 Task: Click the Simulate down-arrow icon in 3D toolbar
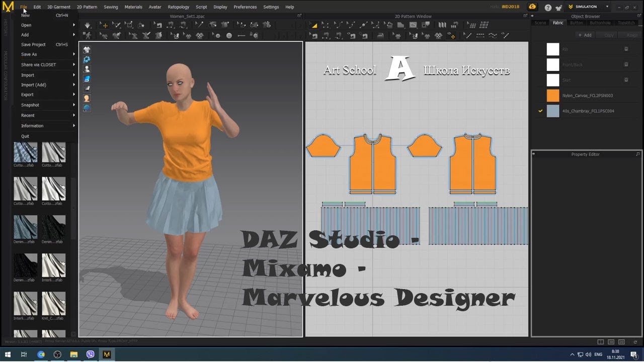pos(88,25)
